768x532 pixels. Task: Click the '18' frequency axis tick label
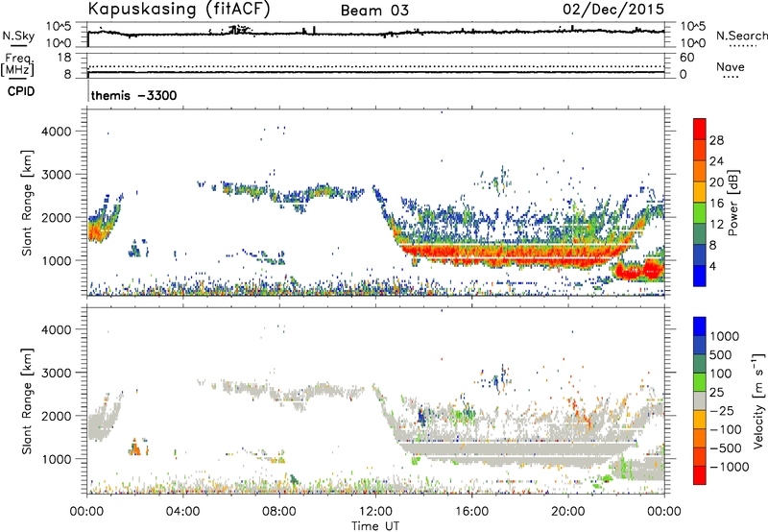coord(64,58)
